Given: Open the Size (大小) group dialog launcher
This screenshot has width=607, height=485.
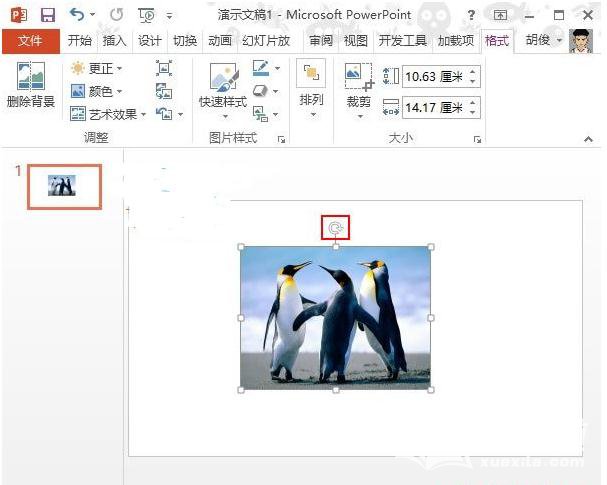Looking at the screenshot, I should (x=476, y=139).
